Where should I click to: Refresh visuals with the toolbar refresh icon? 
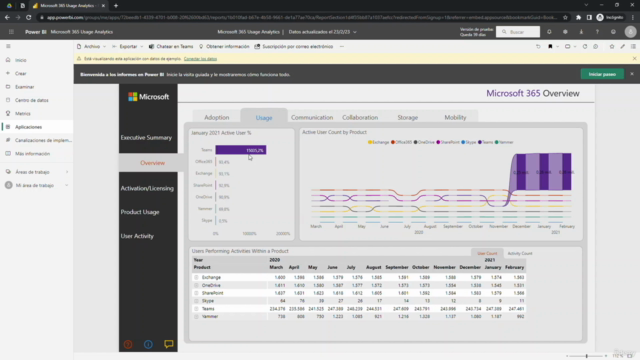coord(585,47)
